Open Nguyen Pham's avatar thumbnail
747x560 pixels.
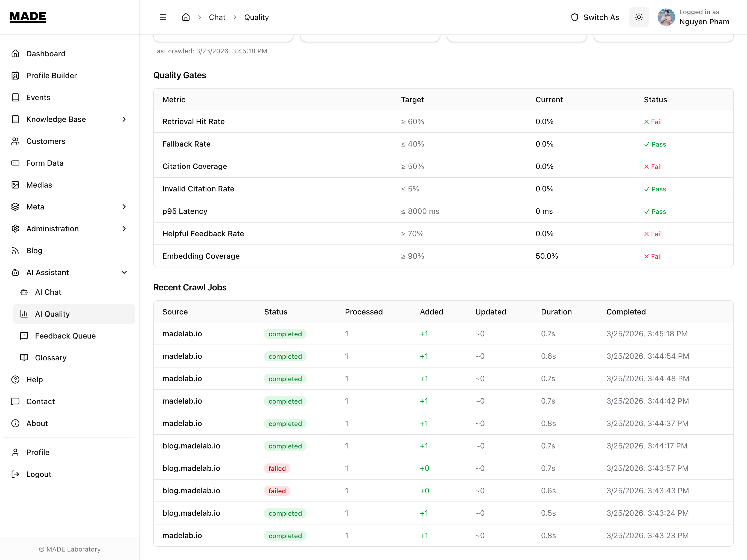666,17
